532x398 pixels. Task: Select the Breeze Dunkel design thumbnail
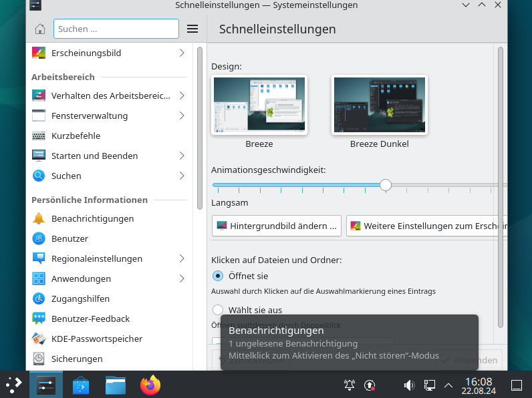coord(380,105)
